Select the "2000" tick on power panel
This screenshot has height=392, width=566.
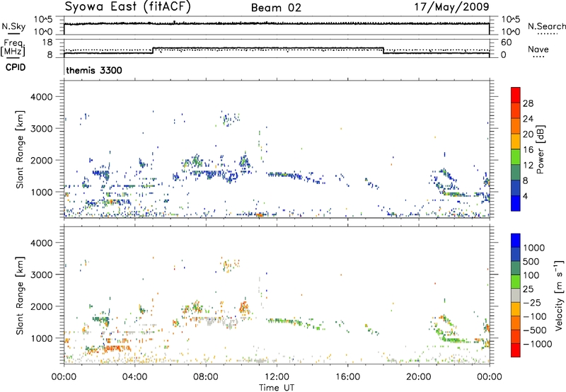42,160
